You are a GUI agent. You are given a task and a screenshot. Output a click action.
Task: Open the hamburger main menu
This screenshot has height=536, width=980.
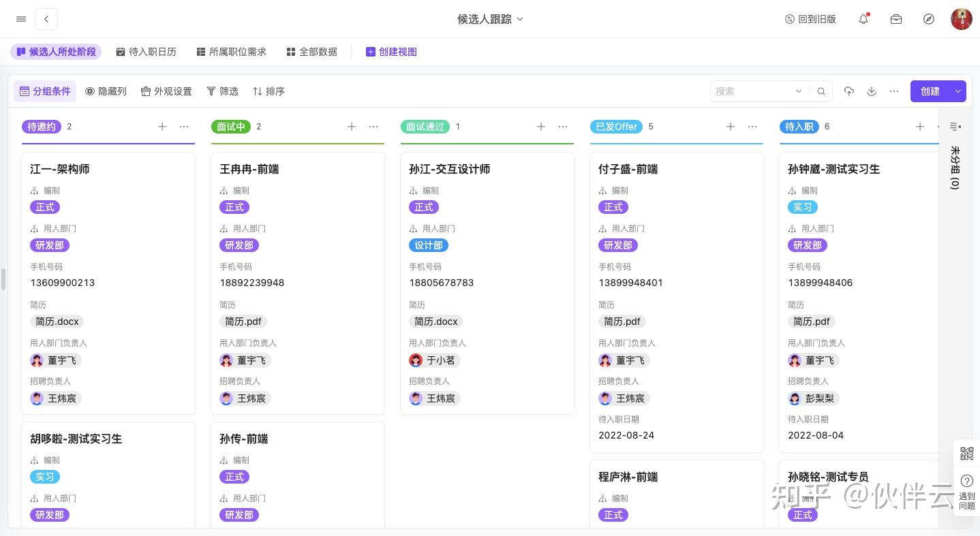(21, 19)
